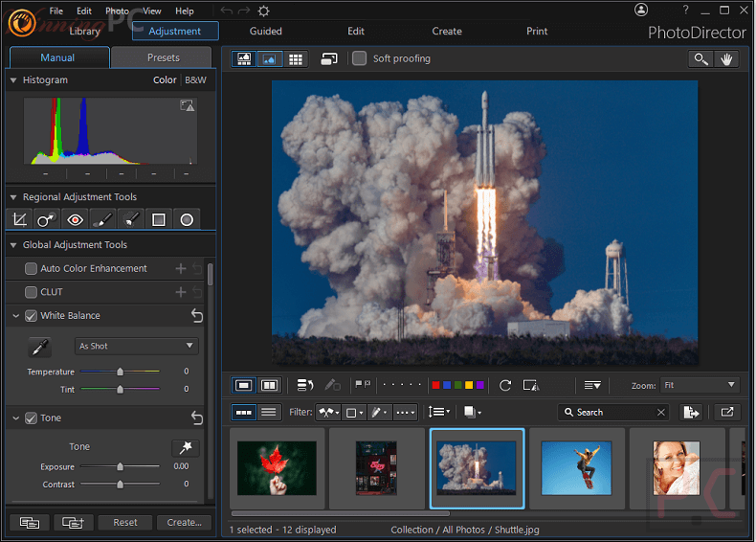Show single photo view
This screenshot has height=542, width=756.
[x=243, y=385]
